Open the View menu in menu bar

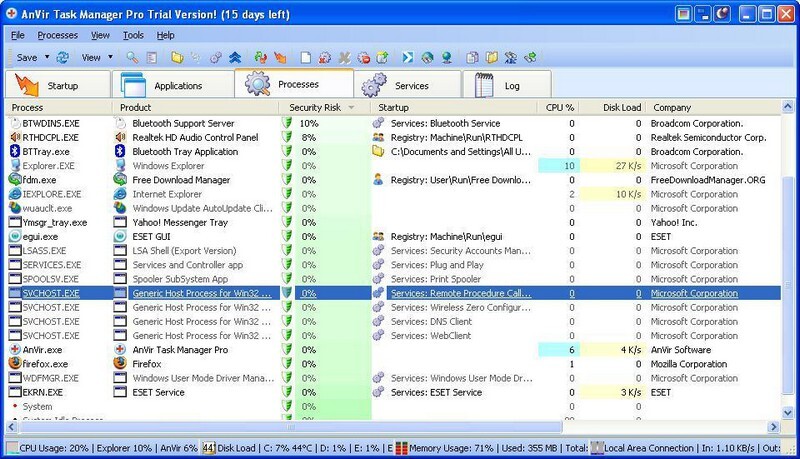pyautogui.click(x=101, y=35)
